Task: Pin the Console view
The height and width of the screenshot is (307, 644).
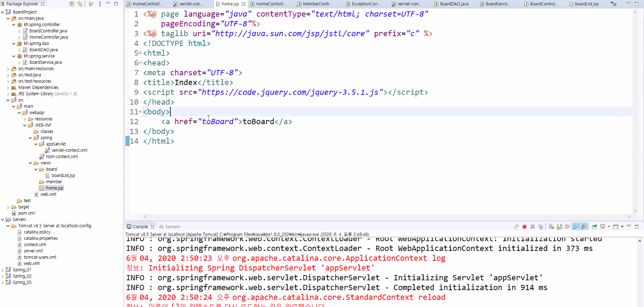Action: click(594, 227)
